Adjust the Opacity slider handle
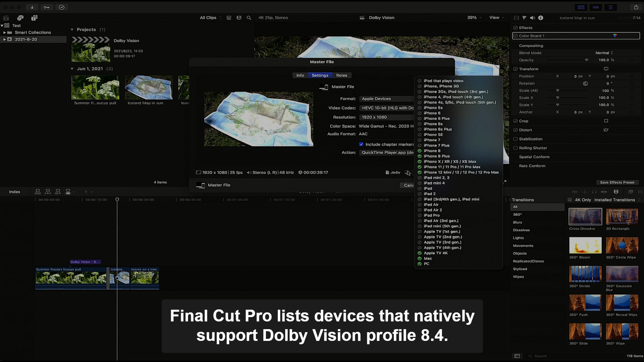 [586, 60]
